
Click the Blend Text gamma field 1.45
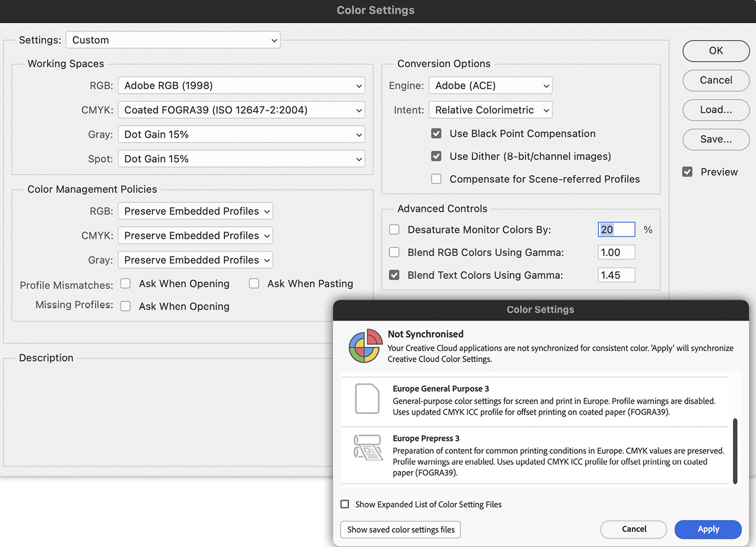click(616, 275)
